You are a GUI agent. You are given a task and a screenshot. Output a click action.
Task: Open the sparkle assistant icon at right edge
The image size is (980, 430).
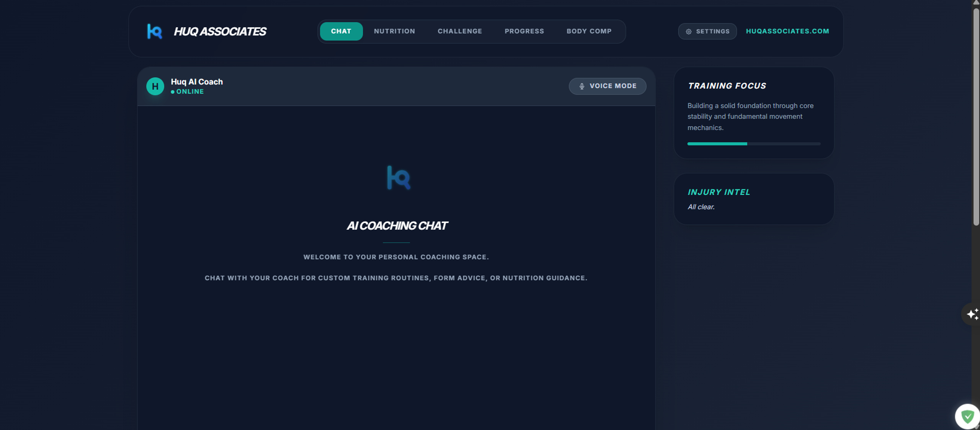pyautogui.click(x=972, y=314)
